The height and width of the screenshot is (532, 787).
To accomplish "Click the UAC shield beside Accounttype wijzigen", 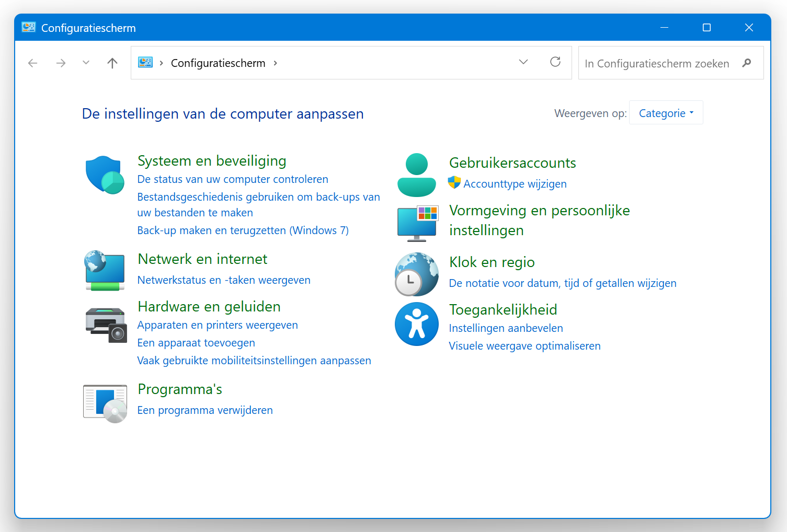I will (x=453, y=183).
